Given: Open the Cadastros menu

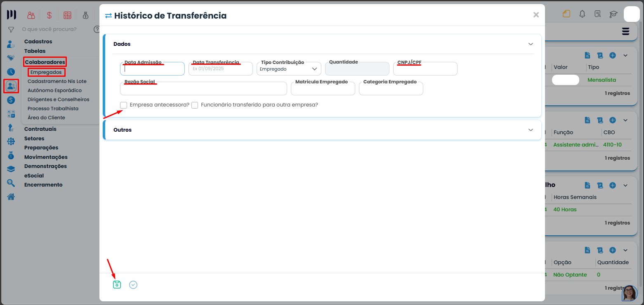Looking at the screenshot, I should click(x=38, y=41).
